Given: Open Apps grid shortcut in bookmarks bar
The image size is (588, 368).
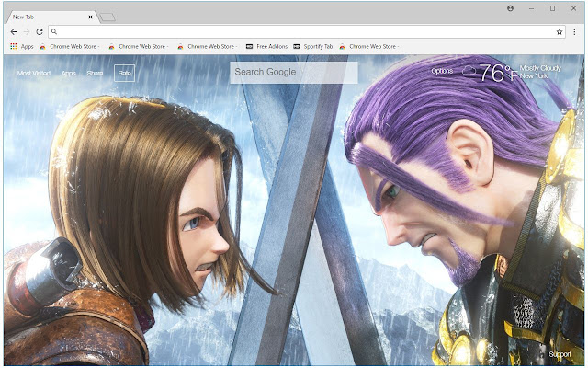Looking at the screenshot, I should pos(22,47).
